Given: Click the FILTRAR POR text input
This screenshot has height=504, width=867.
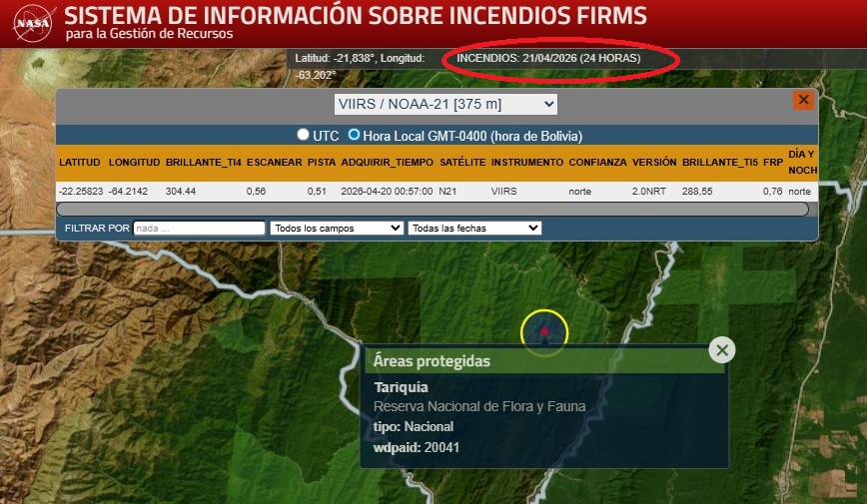Looking at the screenshot, I should tap(199, 229).
